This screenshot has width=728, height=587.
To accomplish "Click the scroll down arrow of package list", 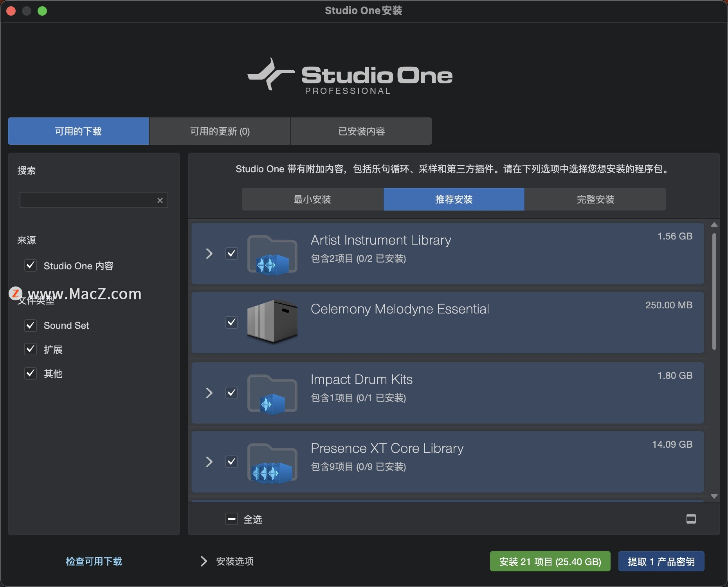I will click(x=714, y=496).
